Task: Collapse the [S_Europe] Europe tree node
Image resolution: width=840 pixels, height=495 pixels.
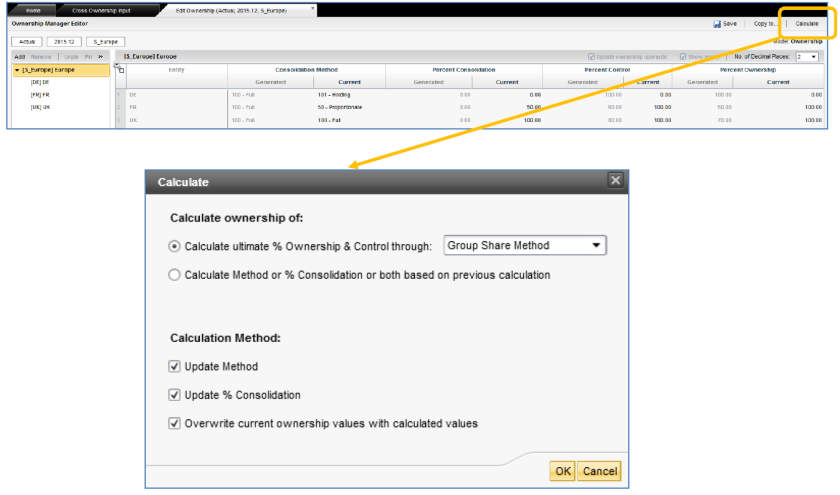Action: coord(17,70)
